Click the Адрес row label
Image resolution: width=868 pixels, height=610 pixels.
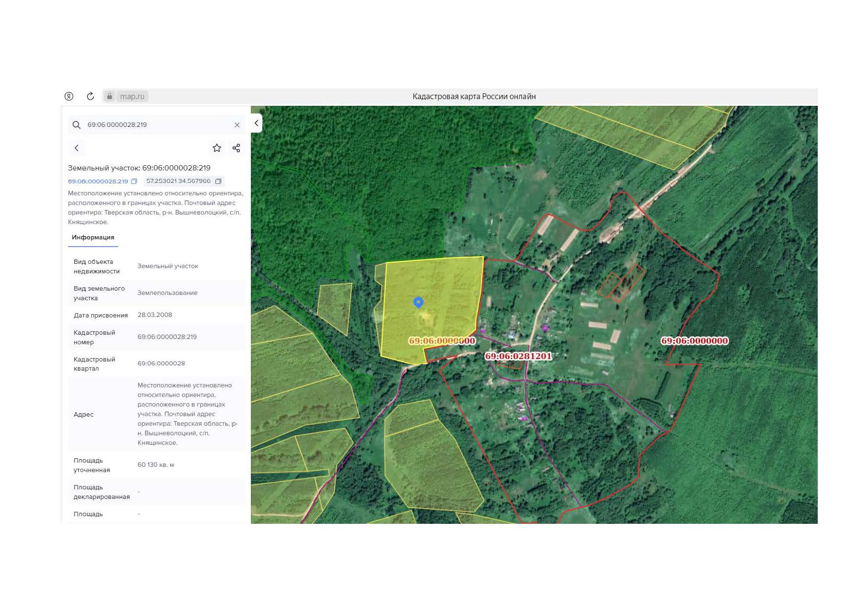(83, 415)
